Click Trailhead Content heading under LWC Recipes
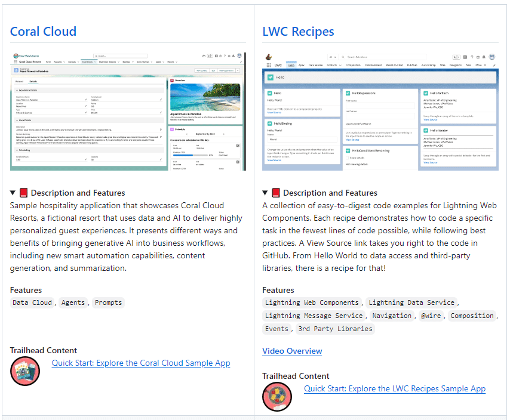This screenshot has width=510, height=420. [x=296, y=376]
